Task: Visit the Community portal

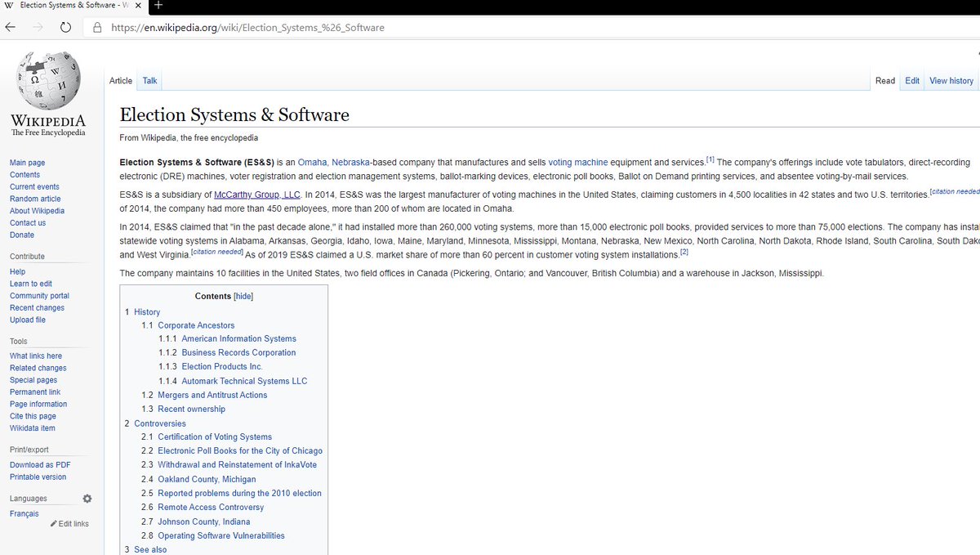Action: (39, 296)
